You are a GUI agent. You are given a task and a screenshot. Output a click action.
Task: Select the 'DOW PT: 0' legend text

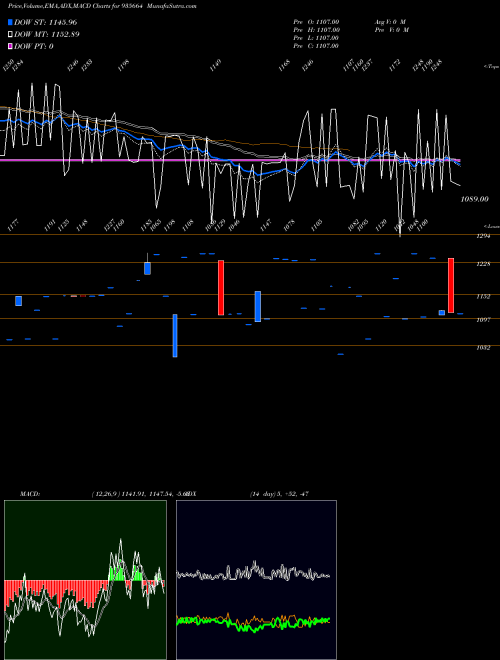34,46
